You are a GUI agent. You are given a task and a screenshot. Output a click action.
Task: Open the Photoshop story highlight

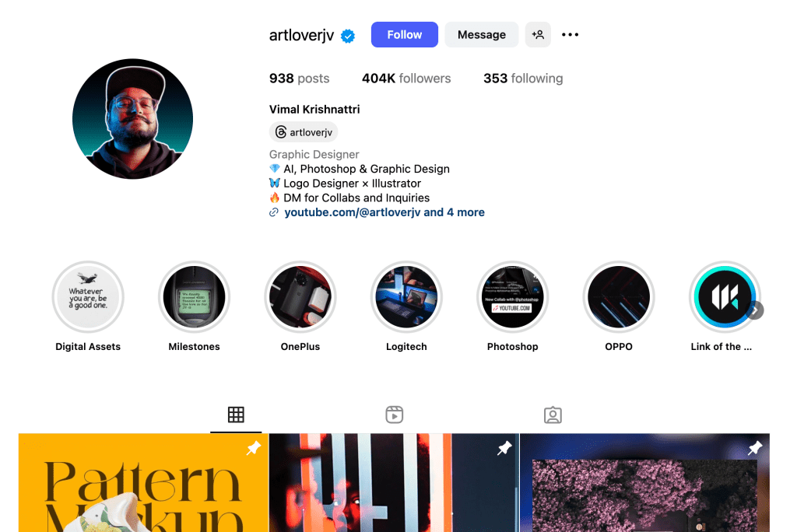(x=512, y=297)
